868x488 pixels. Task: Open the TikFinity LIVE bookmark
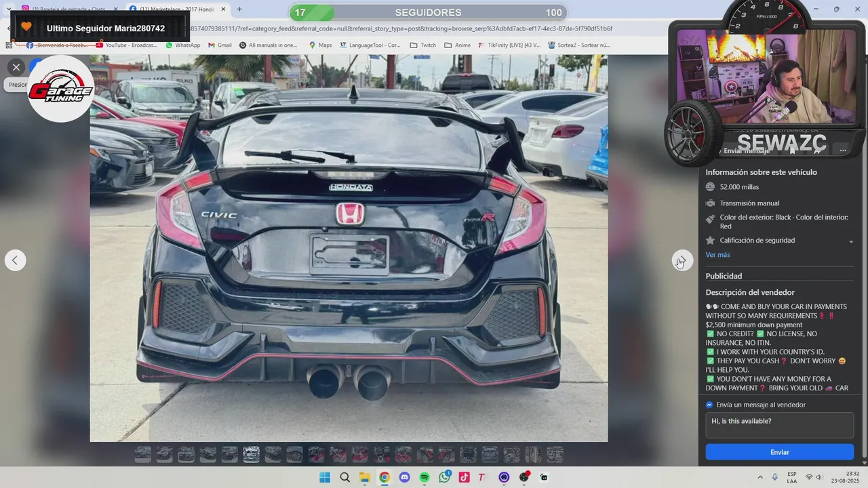[x=509, y=45]
